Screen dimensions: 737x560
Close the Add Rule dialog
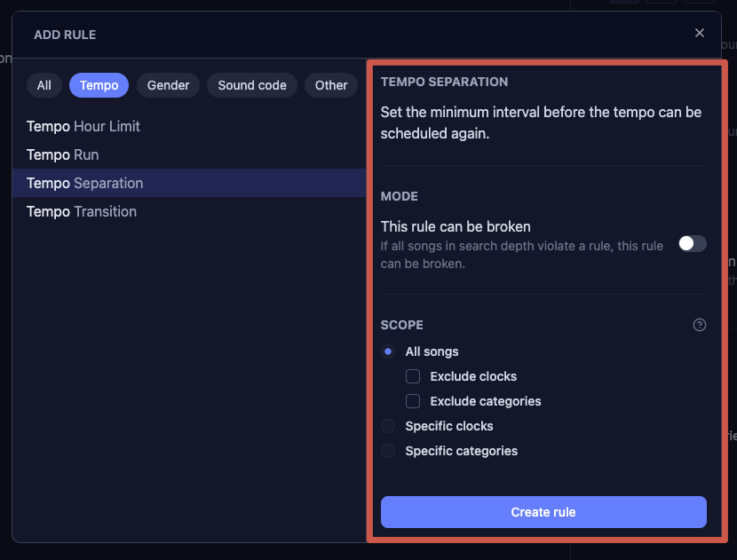click(700, 33)
